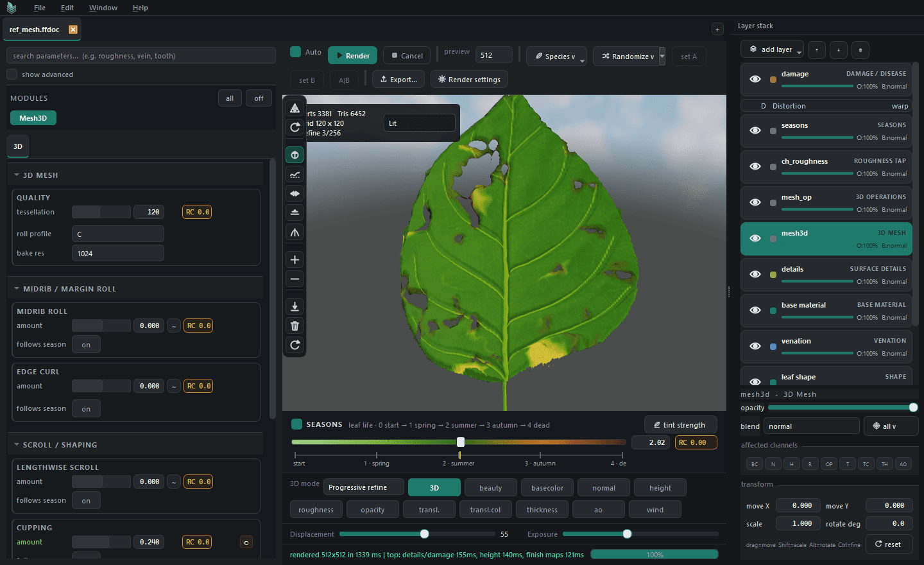Collapse the 3D MESH section

pos(17,175)
